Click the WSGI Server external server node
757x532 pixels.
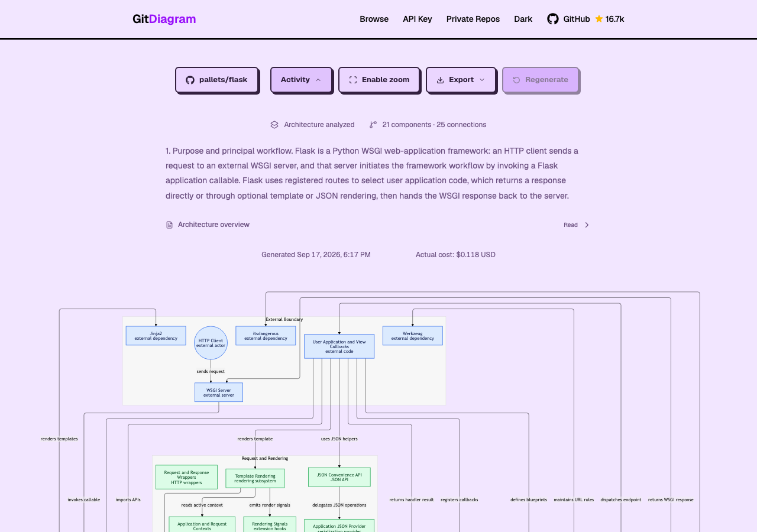click(x=219, y=392)
